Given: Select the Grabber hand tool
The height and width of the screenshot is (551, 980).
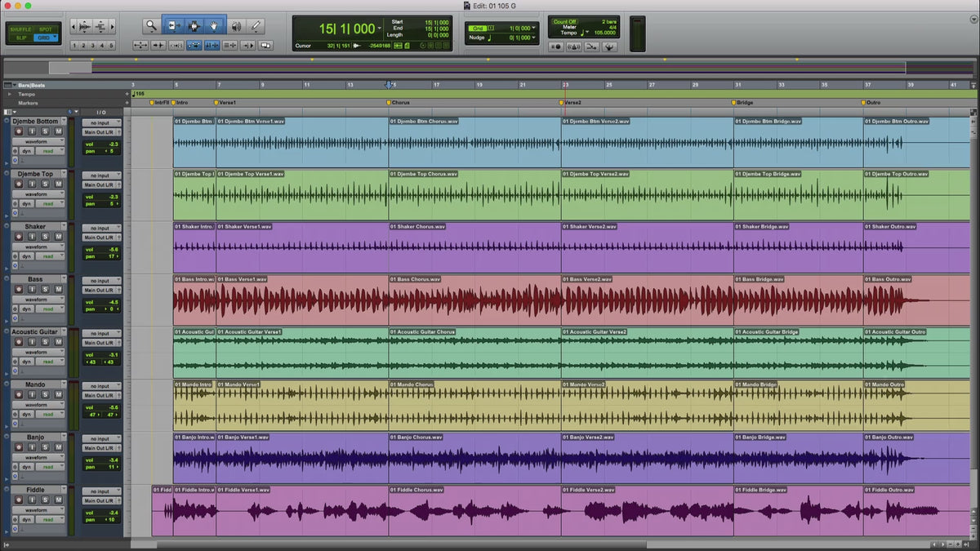Looking at the screenshot, I should point(215,26).
